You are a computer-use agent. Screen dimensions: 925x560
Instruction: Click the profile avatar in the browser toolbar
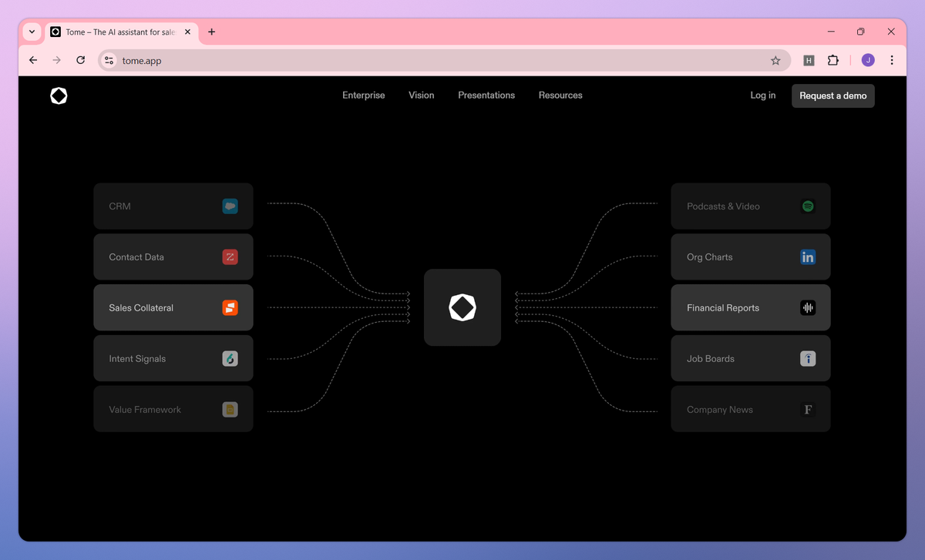[868, 60]
